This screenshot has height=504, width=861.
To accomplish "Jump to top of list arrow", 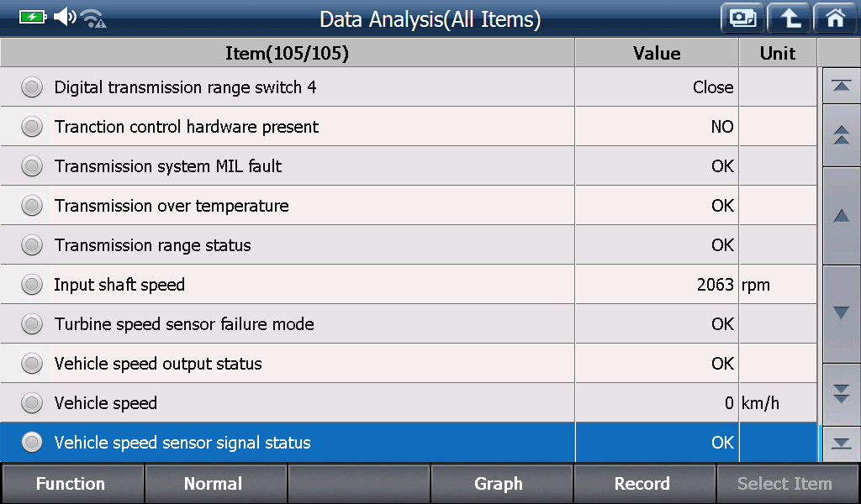I will (841, 86).
